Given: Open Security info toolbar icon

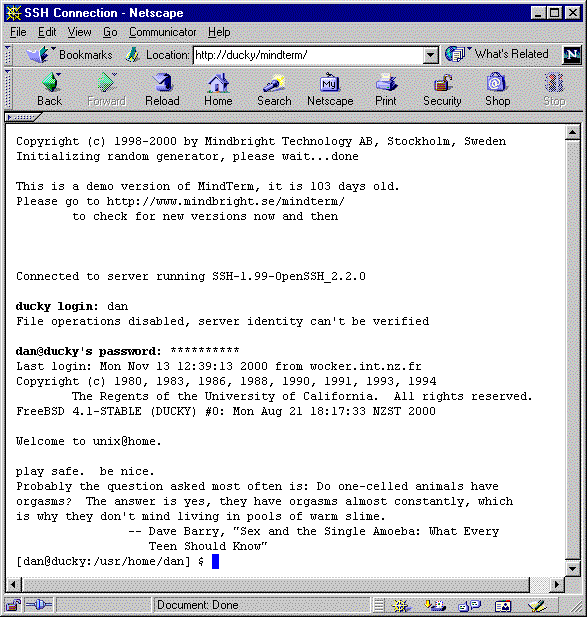Looking at the screenshot, I should (442, 89).
